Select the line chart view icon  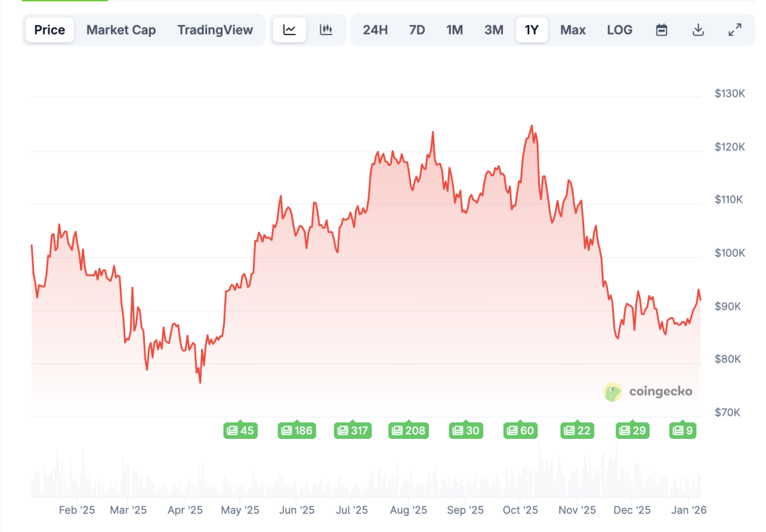[289, 29]
